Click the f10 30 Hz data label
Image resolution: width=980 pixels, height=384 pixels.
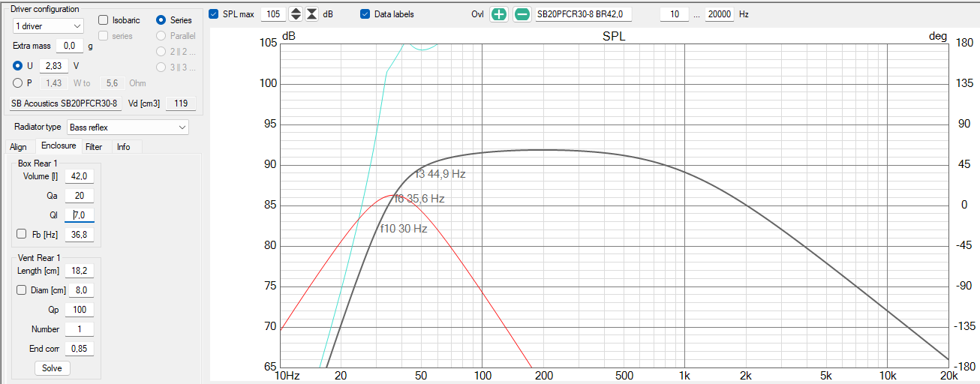coord(404,229)
